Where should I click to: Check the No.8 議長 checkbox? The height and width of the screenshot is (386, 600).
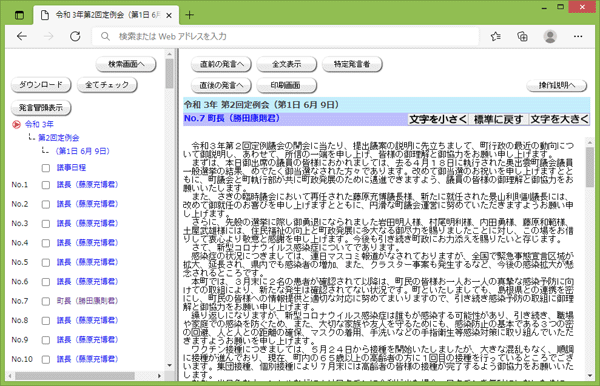[x=46, y=321]
